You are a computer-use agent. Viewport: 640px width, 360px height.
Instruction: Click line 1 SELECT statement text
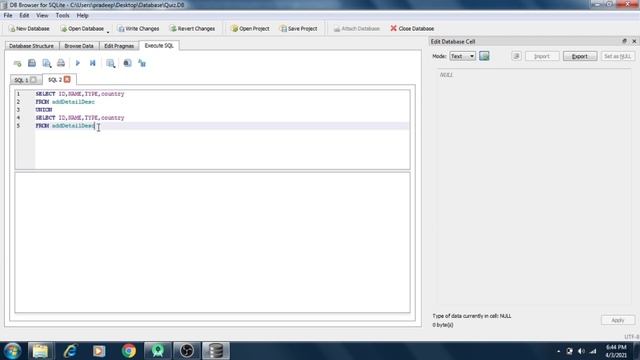pos(80,94)
